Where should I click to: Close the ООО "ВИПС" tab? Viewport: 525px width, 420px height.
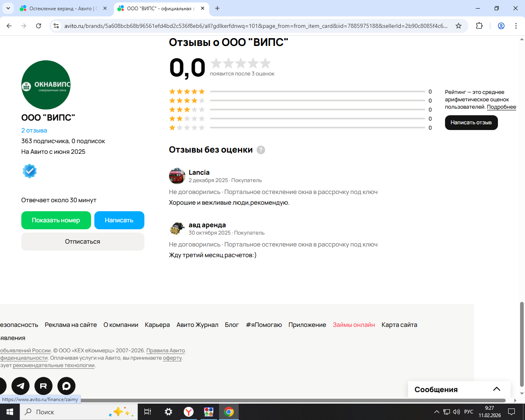(203, 8)
